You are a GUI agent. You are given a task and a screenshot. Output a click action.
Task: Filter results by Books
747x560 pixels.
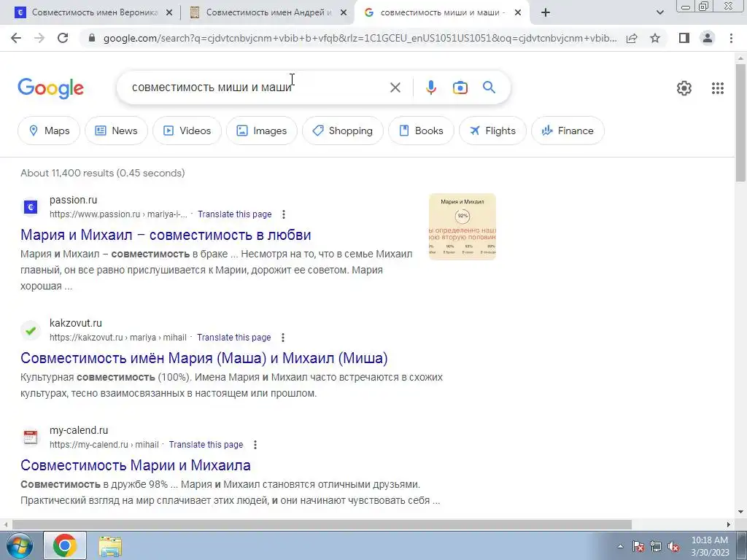point(421,131)
